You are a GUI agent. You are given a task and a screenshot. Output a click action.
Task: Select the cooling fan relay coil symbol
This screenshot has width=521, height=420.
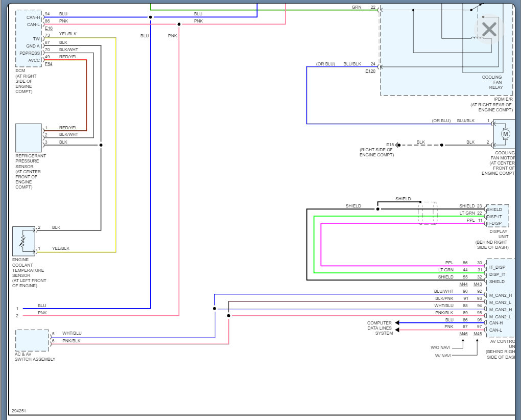477,38
